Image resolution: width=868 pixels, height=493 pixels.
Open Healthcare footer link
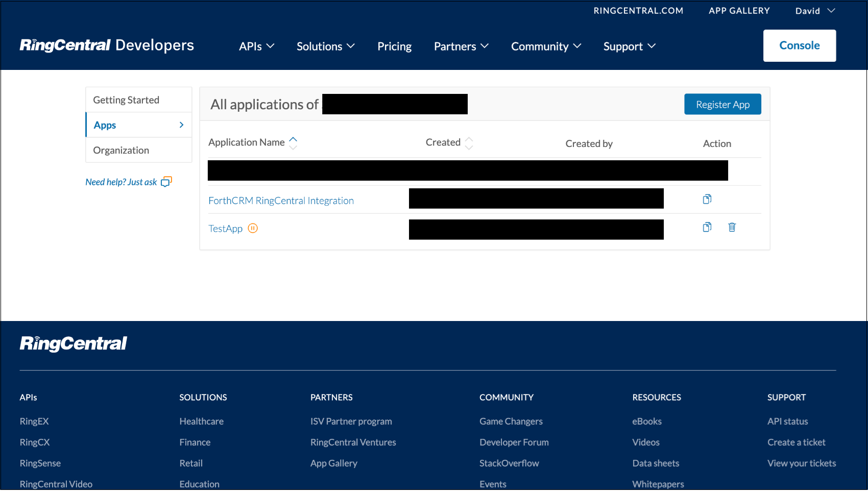click(201, 421)
